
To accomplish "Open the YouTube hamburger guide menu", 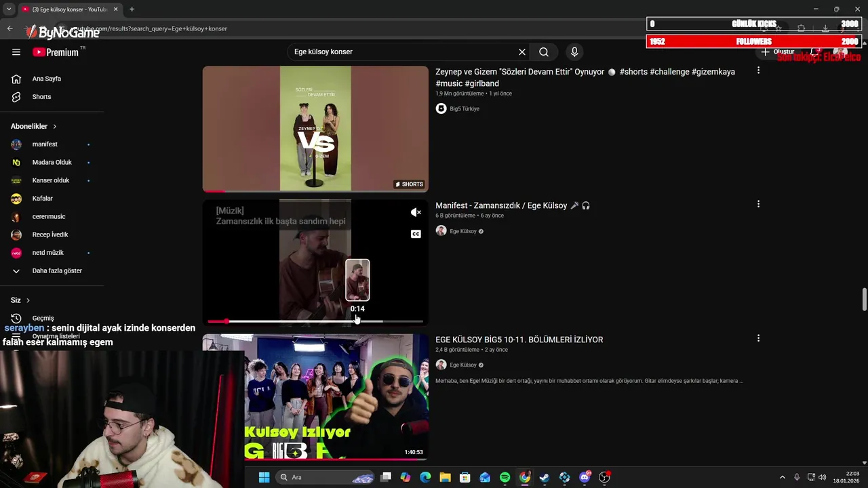I will pyautogui.click(x=16, y=52).
